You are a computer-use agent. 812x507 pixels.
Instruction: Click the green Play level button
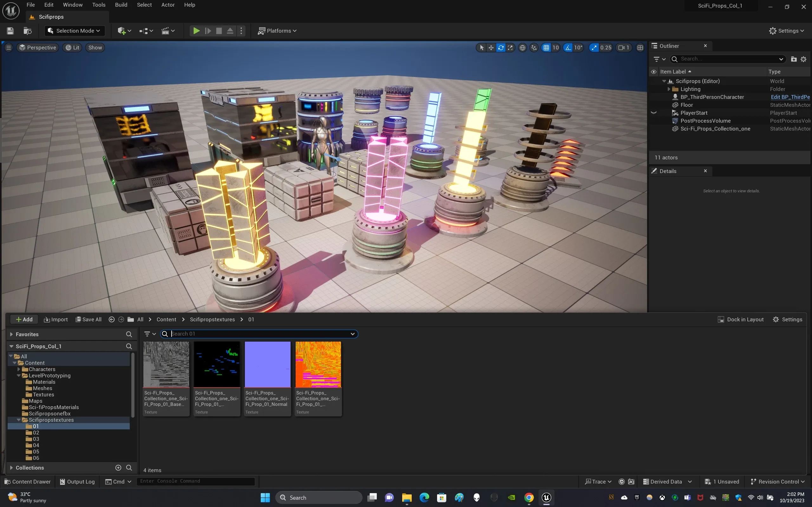196,31
